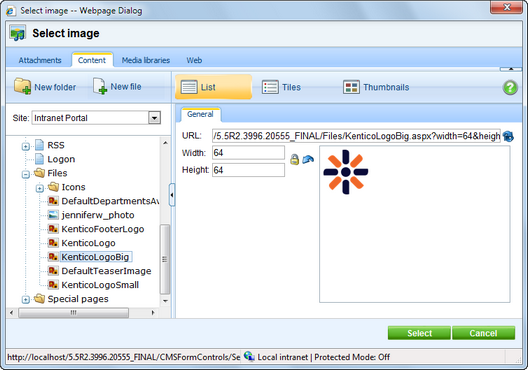Click the URL input field
Screen dimensions: 528x370
[x=356, y=136]
